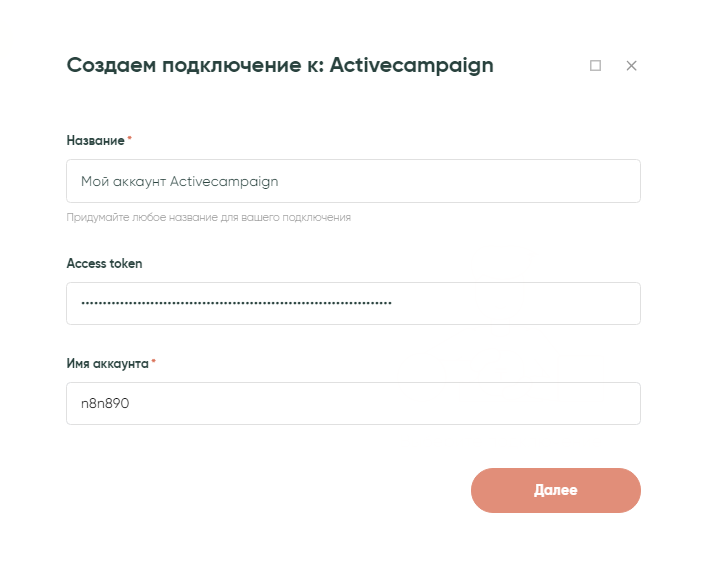Viewport: 709px width, 574px height.
Task: Focus the Название input field
Action: pyautogui.click(x=353, y=181)
